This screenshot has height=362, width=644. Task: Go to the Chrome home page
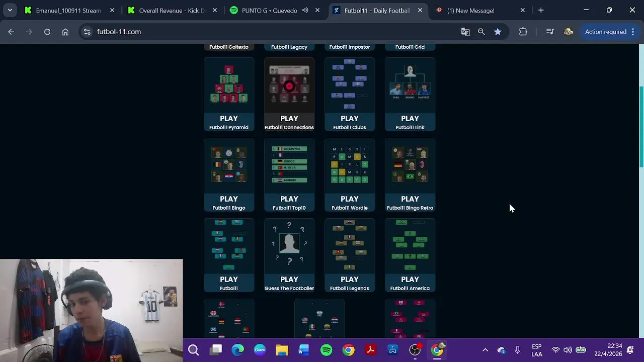65,32
